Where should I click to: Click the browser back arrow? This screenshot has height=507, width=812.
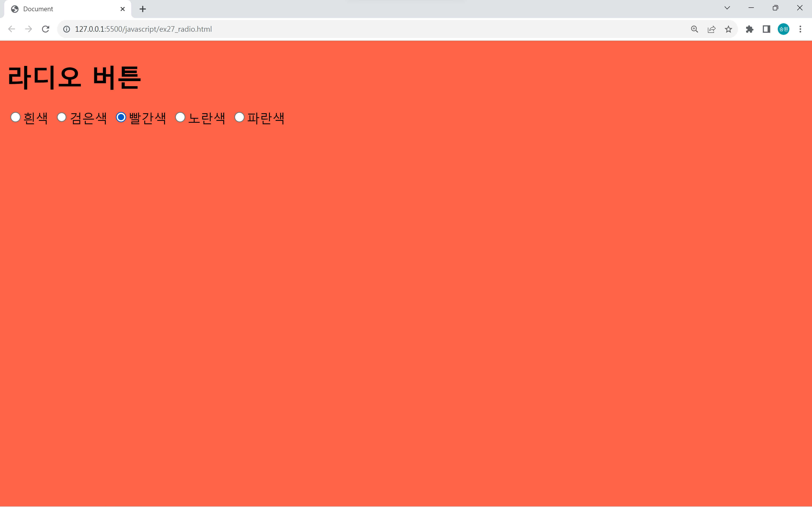click(11, 29)
